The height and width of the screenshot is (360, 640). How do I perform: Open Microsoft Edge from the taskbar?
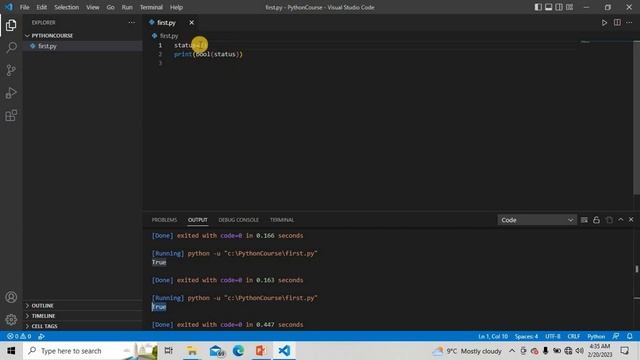(x=238, y=351)
